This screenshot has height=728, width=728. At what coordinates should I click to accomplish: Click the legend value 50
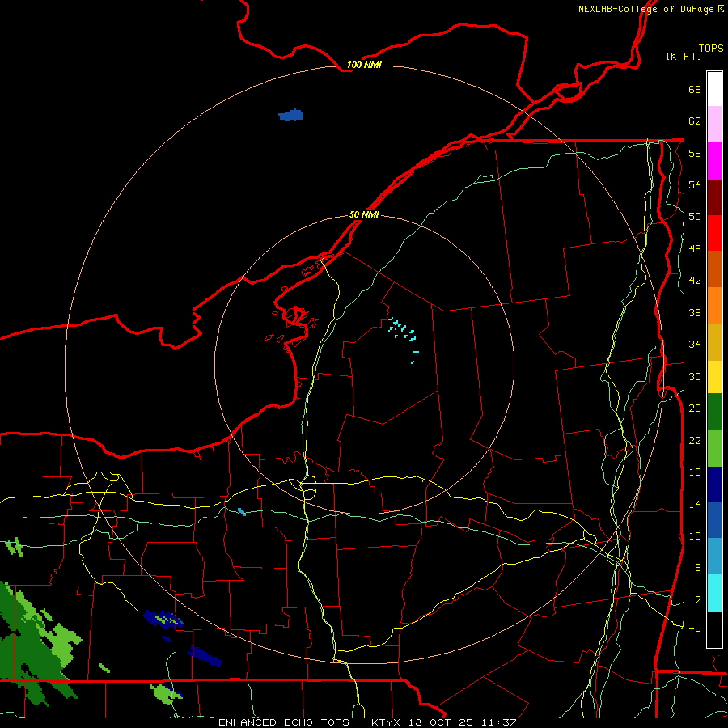click(695, 217)
